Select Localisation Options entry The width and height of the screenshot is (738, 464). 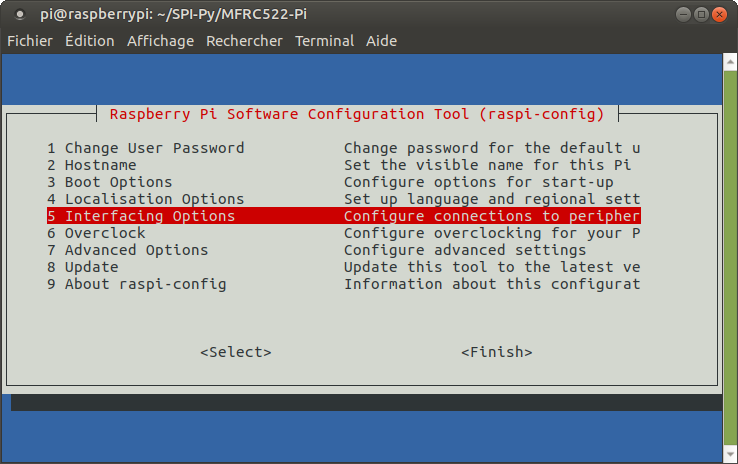pyautogui.click(x=154, y=199)
